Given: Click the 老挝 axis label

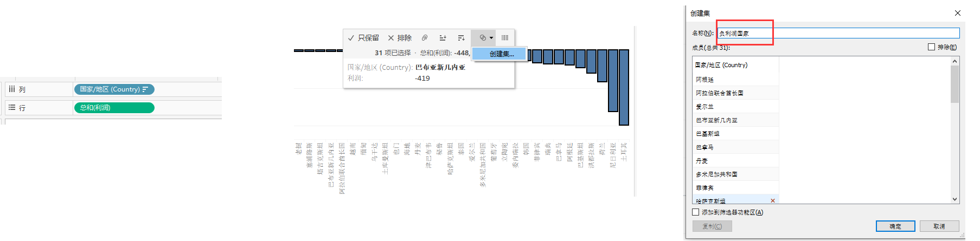Looking at the screenshot, I should point(298,148).
